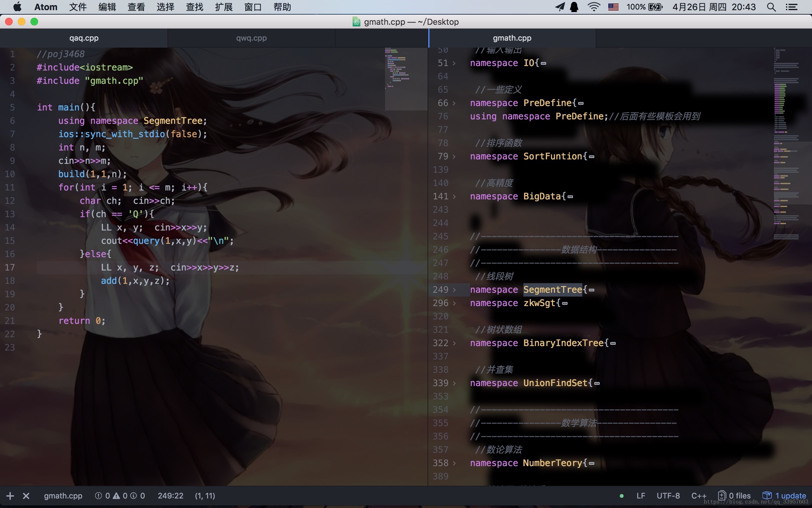Screen dimensions: 812x508
Task: Click the date and time 4月26日 周四 20:43
Action: [714, 7]
